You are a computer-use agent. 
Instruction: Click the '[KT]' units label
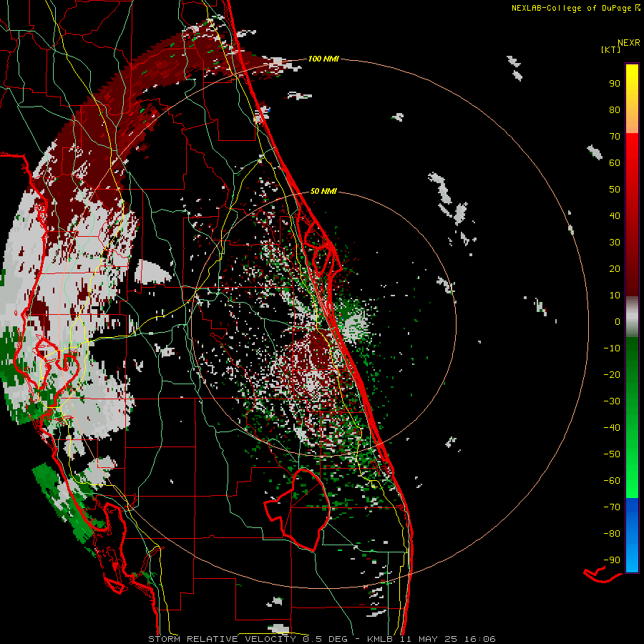click(x=611, y=49)
